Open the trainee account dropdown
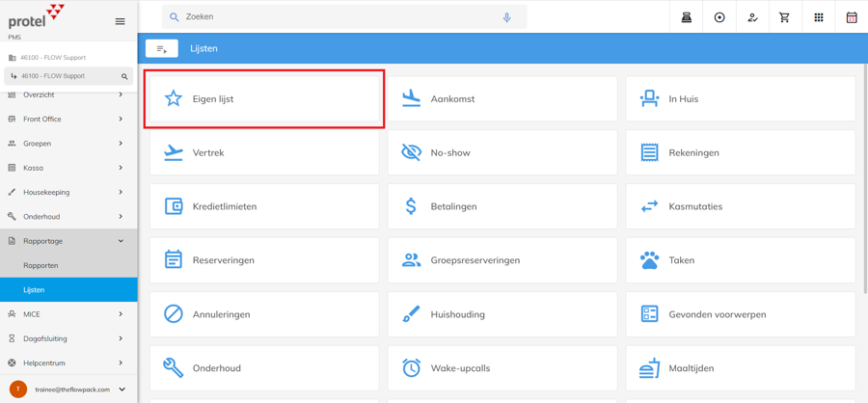 tap(122, 390)
